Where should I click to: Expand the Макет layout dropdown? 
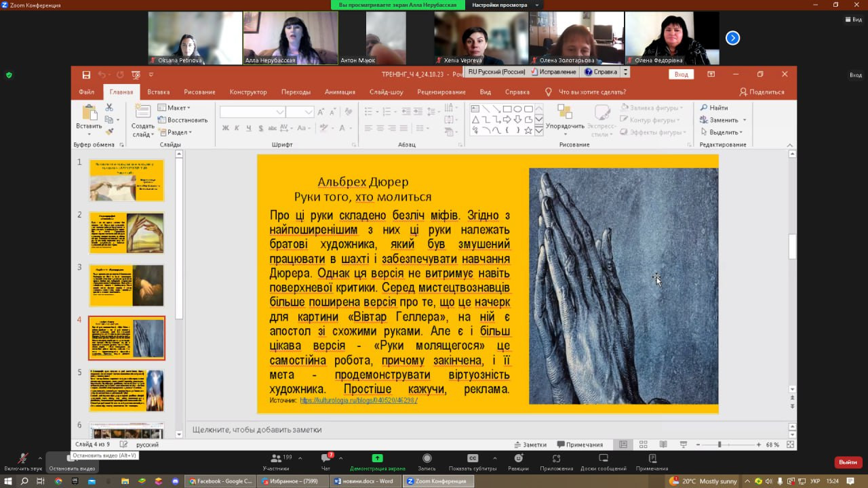[x=178, y=108]
